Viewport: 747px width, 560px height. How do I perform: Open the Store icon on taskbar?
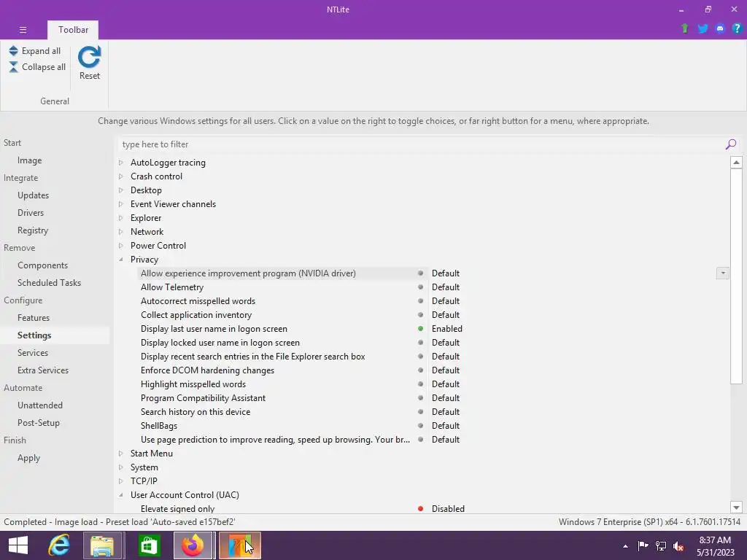[149, 545]
